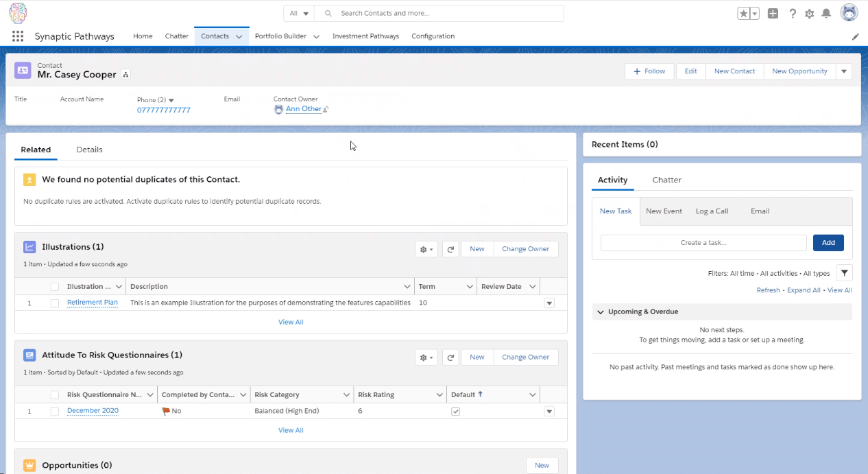Screen dimensions: 868x474
Task: Refresh the Attitude To Risk Questionnaires list
Action: point(451,357)
